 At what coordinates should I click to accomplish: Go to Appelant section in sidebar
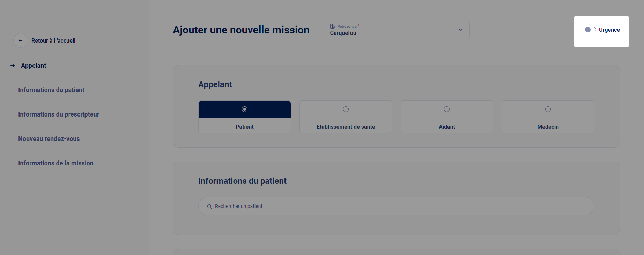pos(34,66)
